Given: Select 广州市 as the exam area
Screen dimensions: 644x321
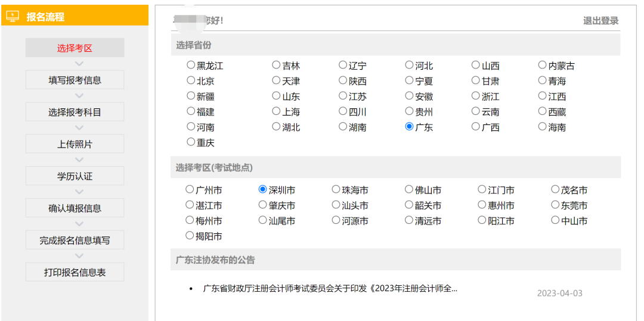Looking at the screenshot, I should (x=190, y=189).
